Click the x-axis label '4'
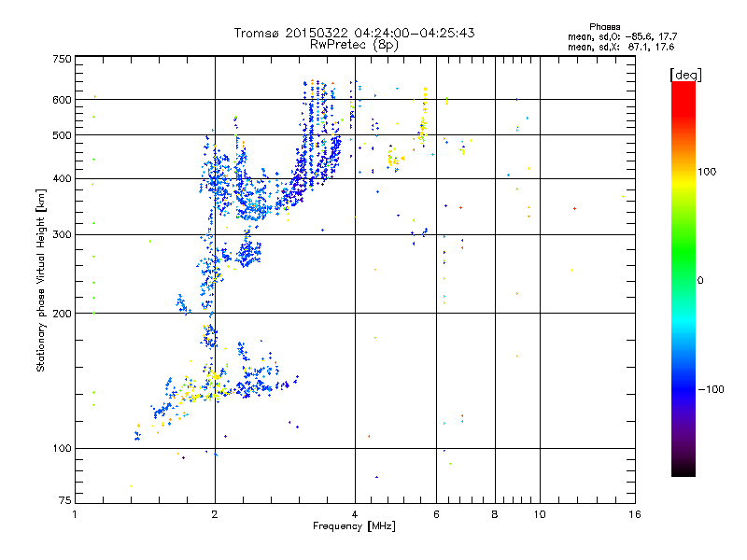Viewport: 747px width, 560px height. (355, 514)
